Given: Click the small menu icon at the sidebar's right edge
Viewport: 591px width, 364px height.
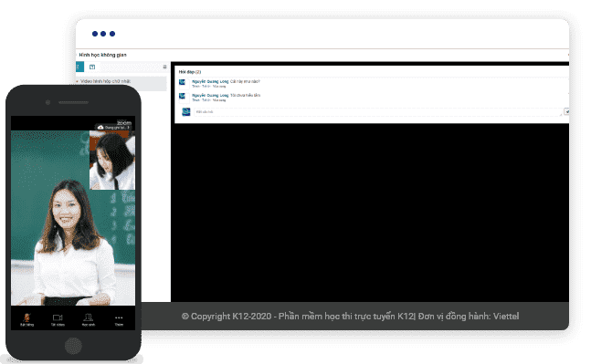Looking at the screenshot, I should coord(164,67).
